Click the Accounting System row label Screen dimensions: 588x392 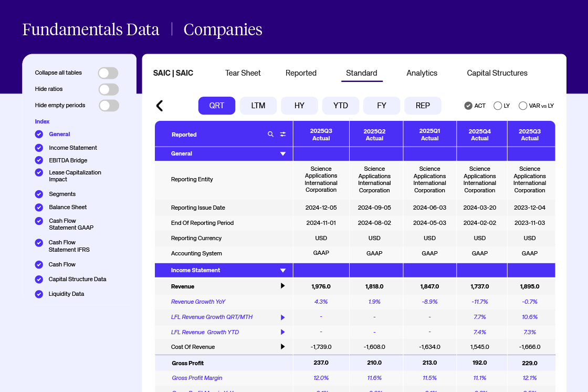click(x=196, y=253)
